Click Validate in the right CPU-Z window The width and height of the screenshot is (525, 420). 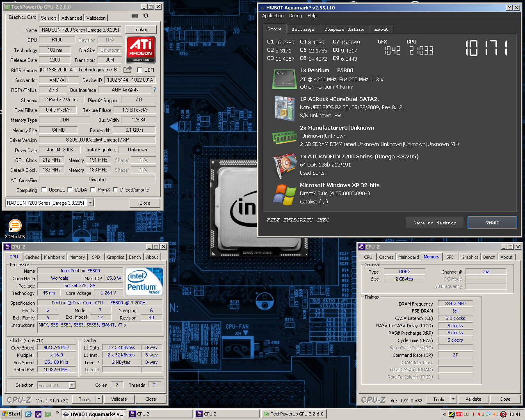pyautogui.click(x=473, y=399)
